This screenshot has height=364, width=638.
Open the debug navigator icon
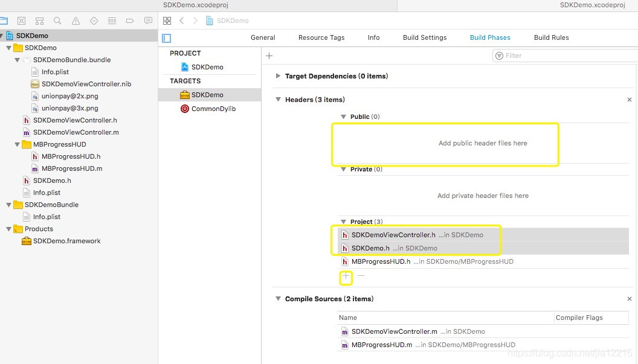[112, 21]
